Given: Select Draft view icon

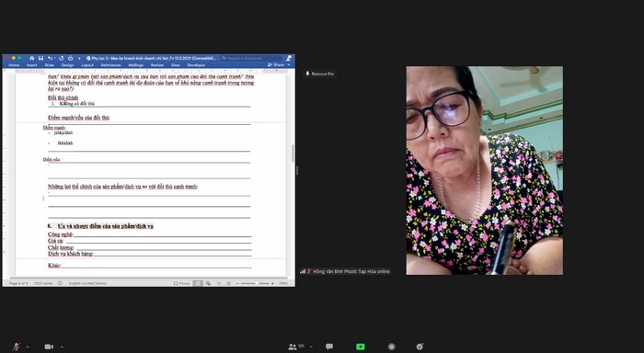Looking at the screenshot, I should (x=229, y=284).
